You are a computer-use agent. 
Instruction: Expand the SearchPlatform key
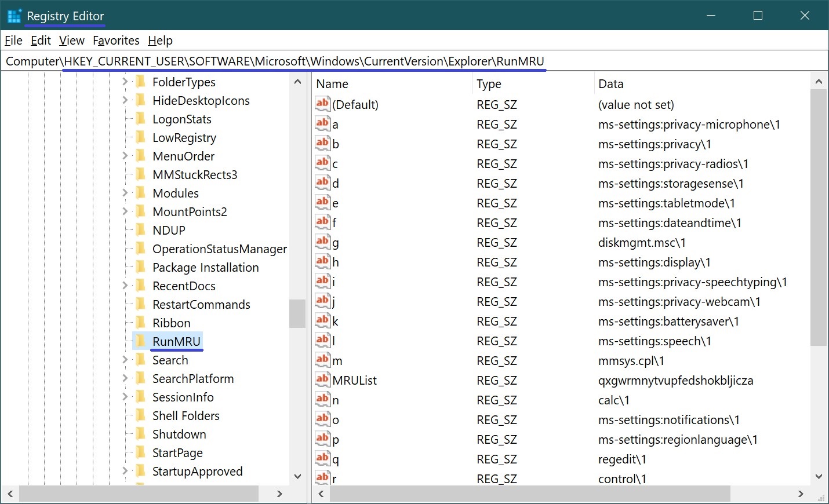[125, 378]
